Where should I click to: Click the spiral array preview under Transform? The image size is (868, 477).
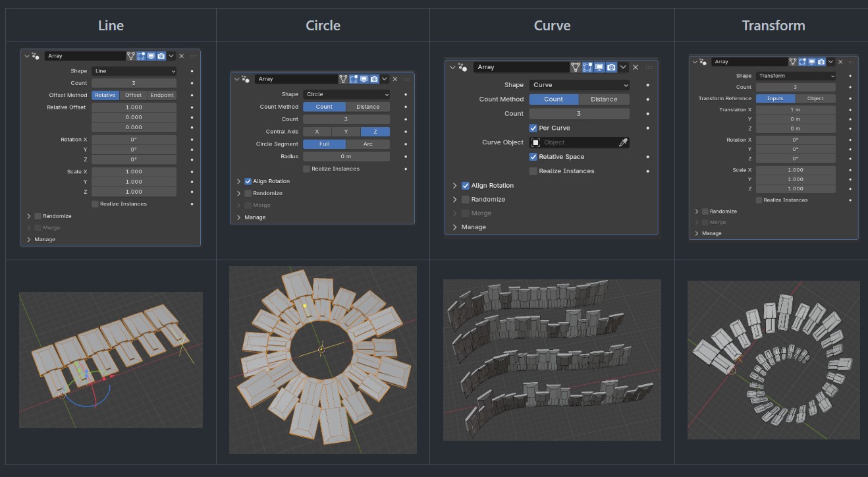773,360
